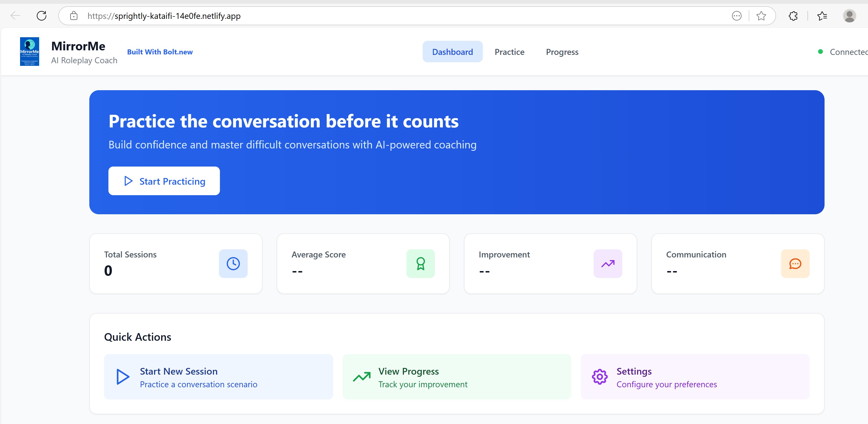Image resolution: width=868 pixels, height=424 pixels.
Task: Click the play icon in Start New Session
Action: (x=123, y=377)
